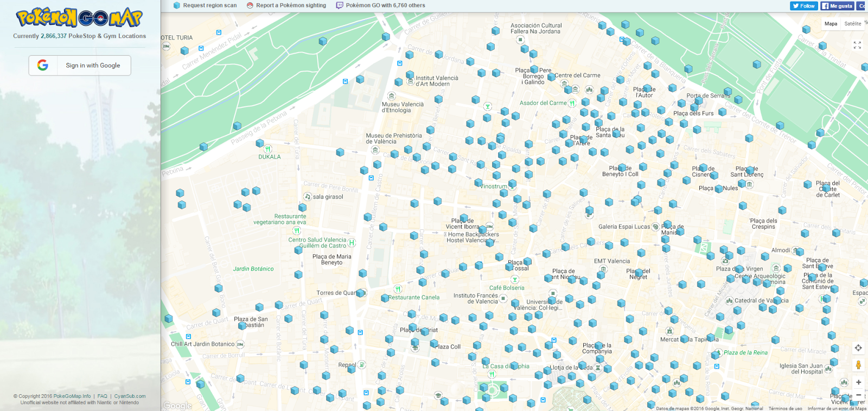Click the Galeria Espai Lucas icon

point(655,227)
